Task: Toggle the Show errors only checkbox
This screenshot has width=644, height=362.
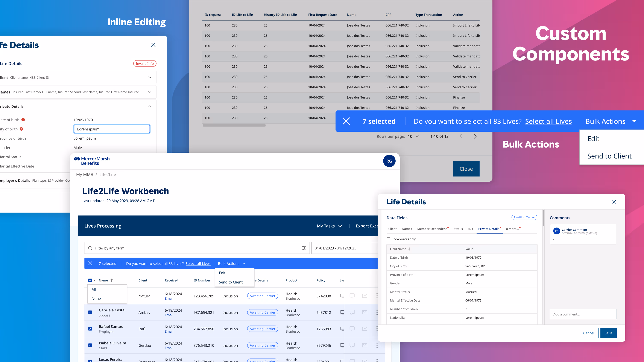Action: pyautogui.click(x=388, y=239)
